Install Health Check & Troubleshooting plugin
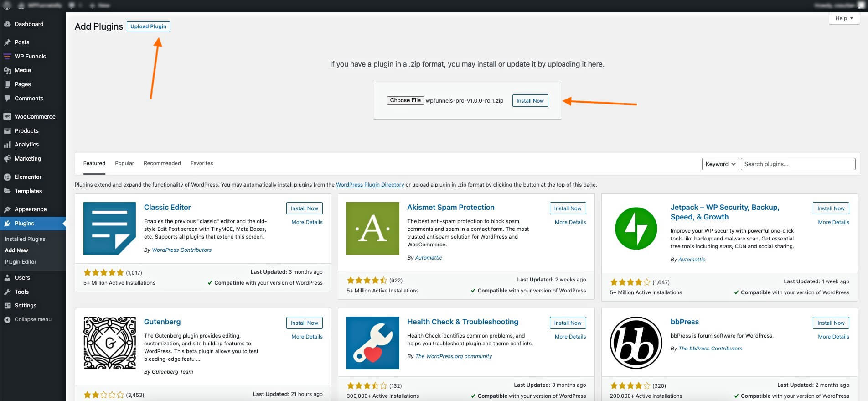 point(568,323)
